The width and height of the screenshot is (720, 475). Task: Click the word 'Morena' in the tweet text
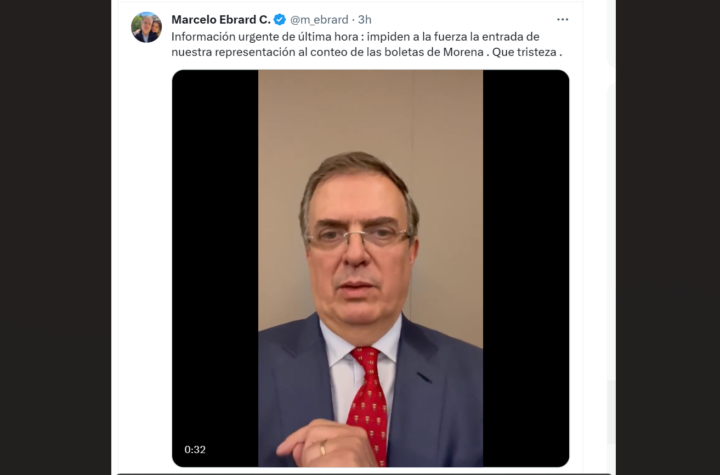(463, 52)
